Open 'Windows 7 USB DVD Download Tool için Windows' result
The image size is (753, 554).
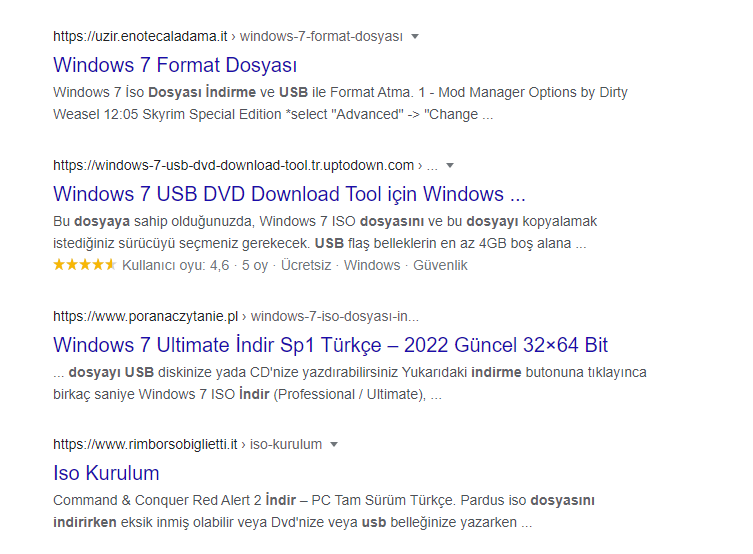tap(289, 194)
